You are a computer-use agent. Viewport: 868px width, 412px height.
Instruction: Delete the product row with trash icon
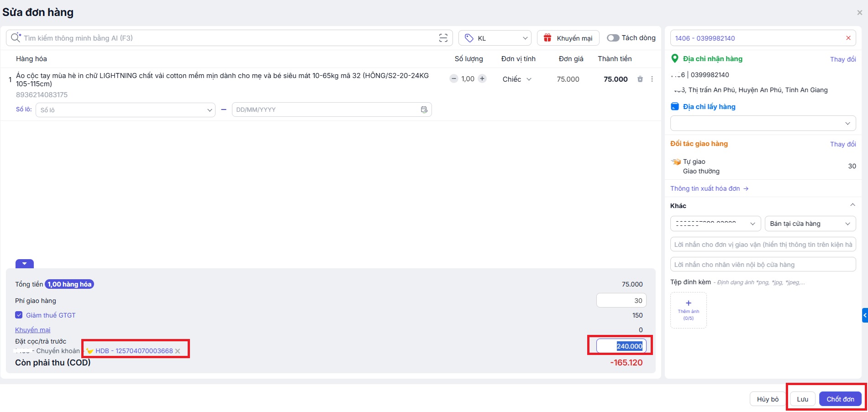pos(640,79)
